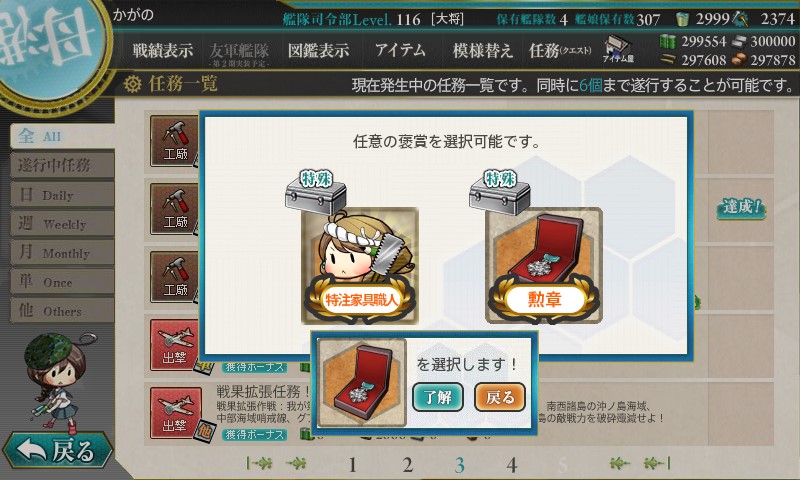This screenshot has width=800, height=480.
Task: Click the chibi girl with green beret
Action: pyautogui.click(x=56, y=380)
